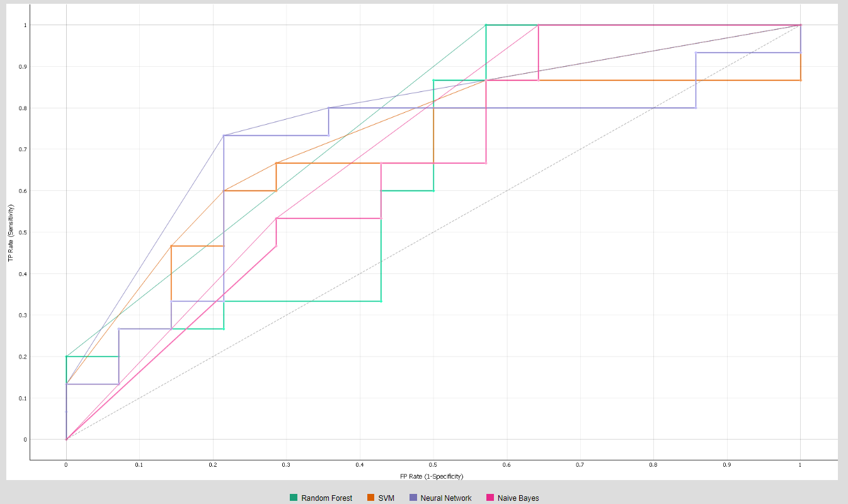Click the 0.1 tick on the TP Rate axis
The image size is (848, 504).
coord(24,398)
